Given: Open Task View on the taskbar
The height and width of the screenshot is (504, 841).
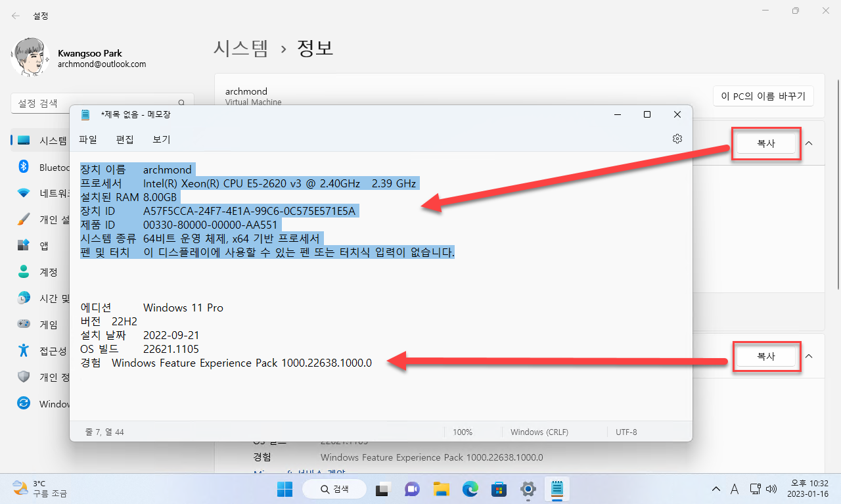Looking at the screenshot, I should 382,489.
